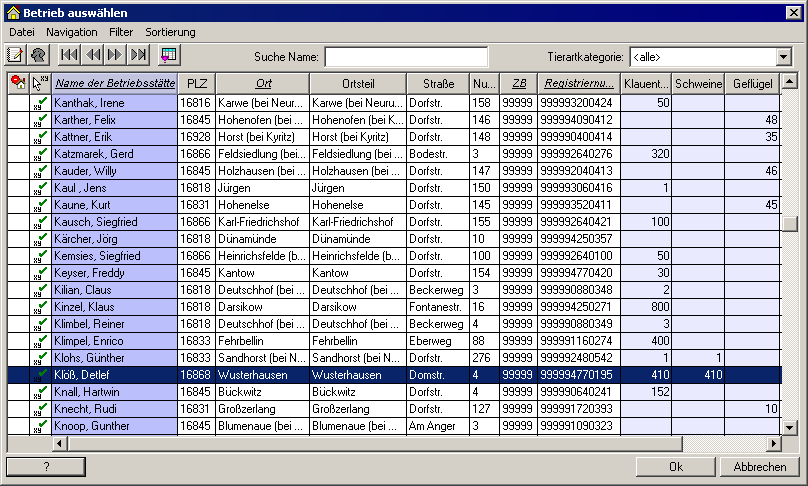Sort by Ort column header
Screen dimensions: 808x486
tap(263, 83)
